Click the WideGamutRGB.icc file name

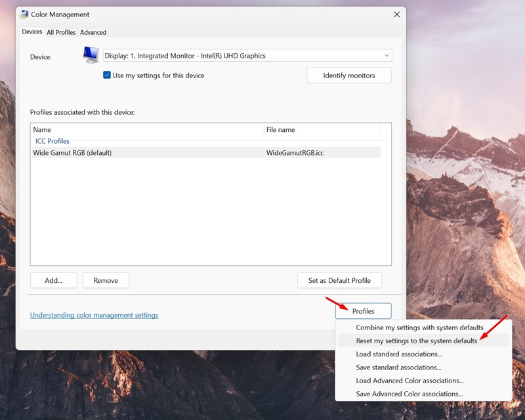[295, 153]
